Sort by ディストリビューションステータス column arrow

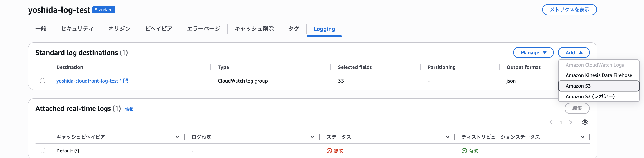pyautogui.click(x=583, y=137)
